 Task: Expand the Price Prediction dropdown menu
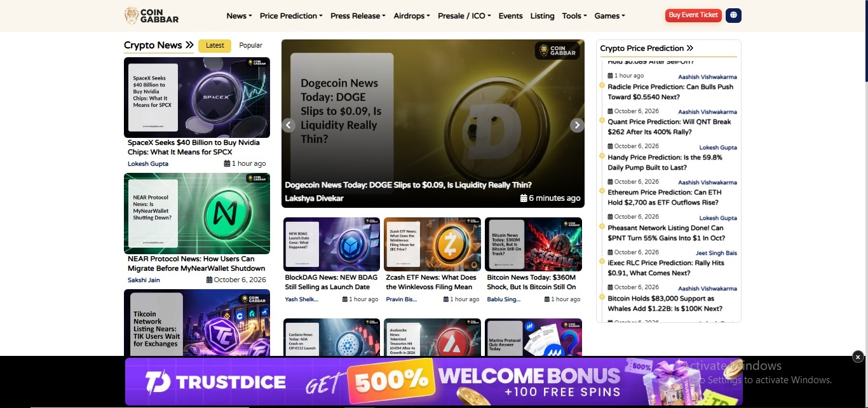291,16
